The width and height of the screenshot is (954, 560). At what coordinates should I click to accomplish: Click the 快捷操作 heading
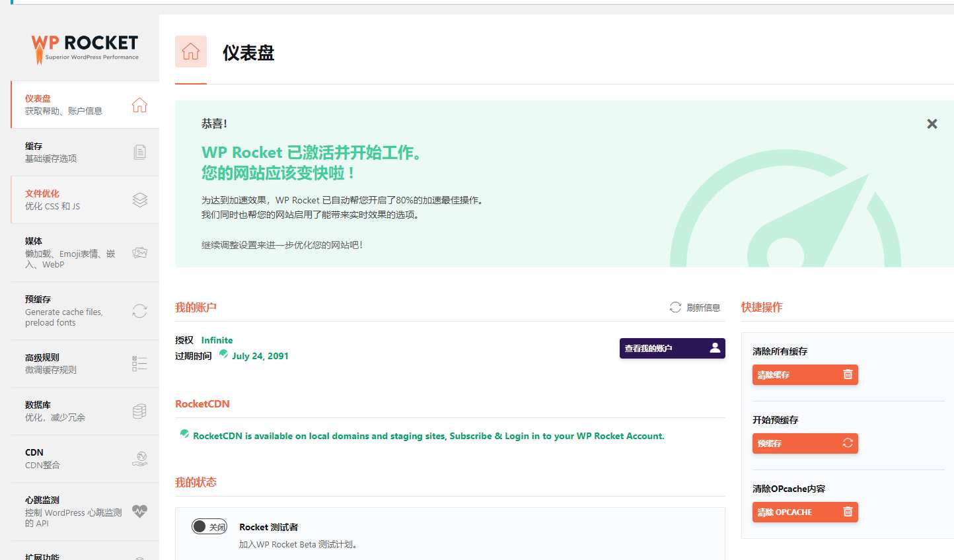tap(762, 307)
